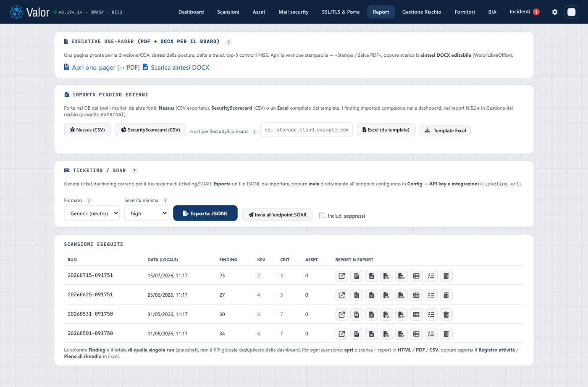The height and width of the screenshot is (387, 588).
Task: Click trash icon for run 20260531-091750
Action: [446, 315]
